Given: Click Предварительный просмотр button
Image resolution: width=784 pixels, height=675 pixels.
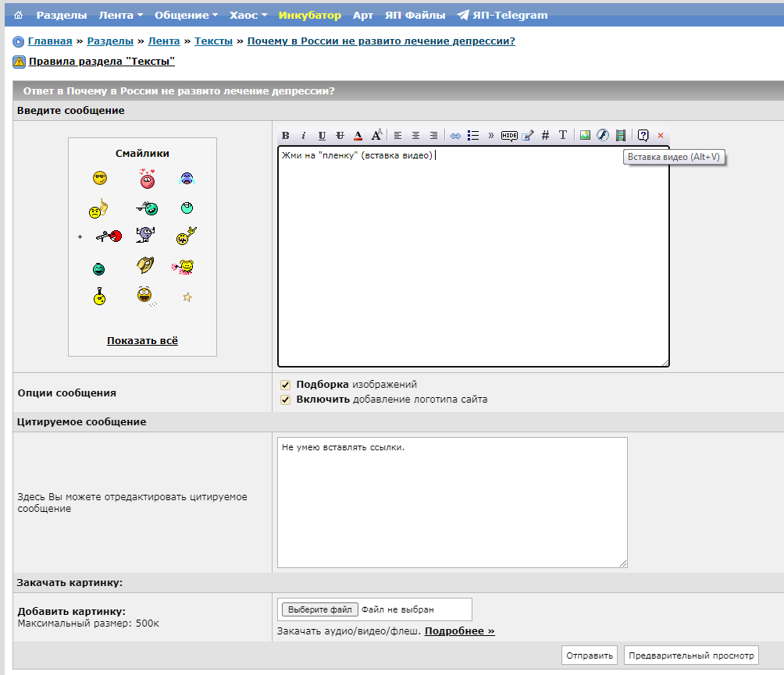Looking at the screenshot, I should pyautogui.click(x=691, y=655).
